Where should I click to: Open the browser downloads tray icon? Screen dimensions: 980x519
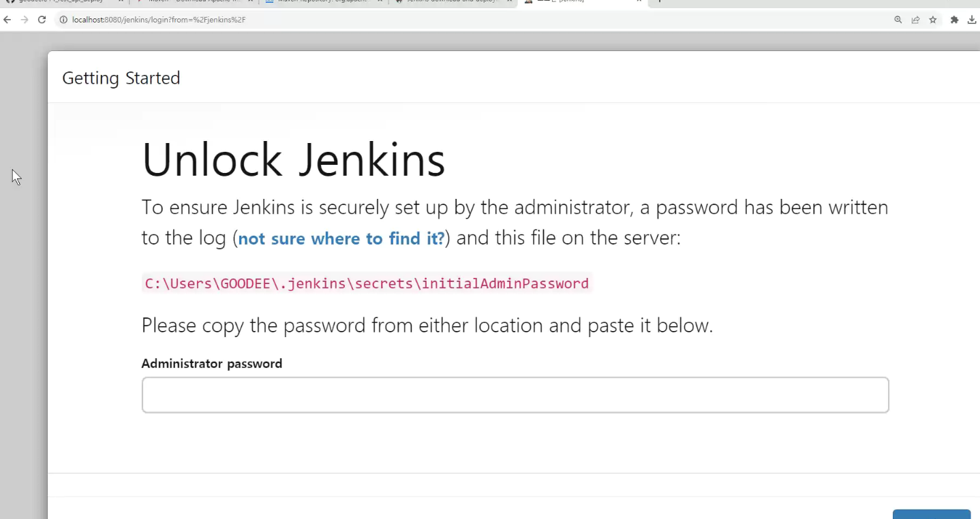click(x=973, y=20)
